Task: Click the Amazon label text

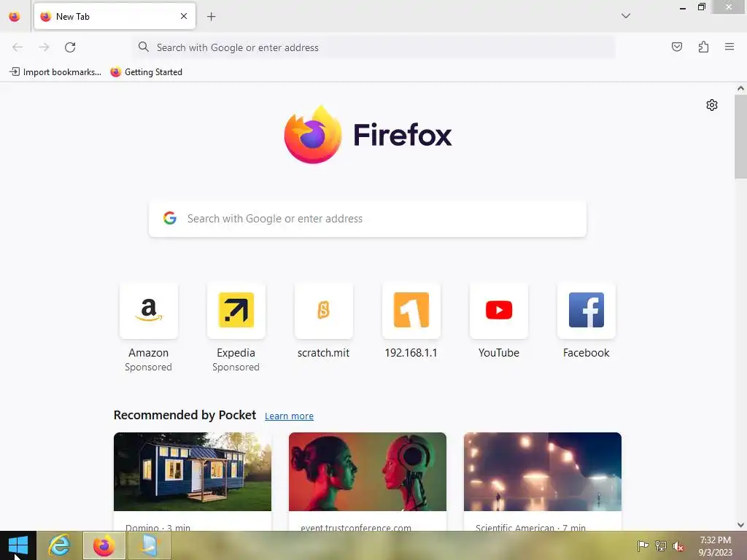Action: [x=149, y=353]
